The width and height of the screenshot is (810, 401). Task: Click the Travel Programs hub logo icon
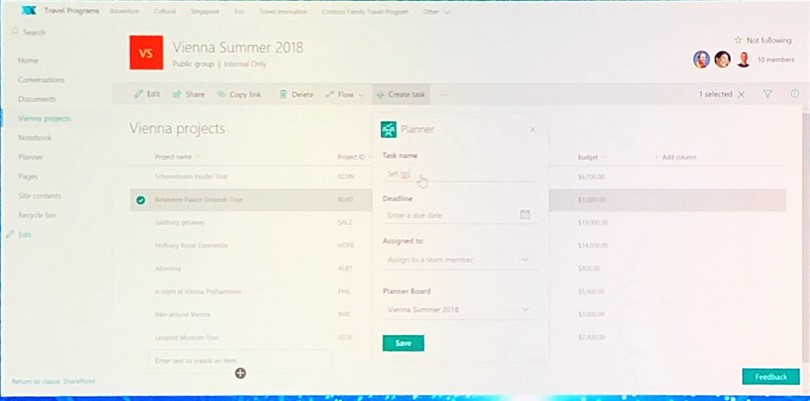point(28,11)
